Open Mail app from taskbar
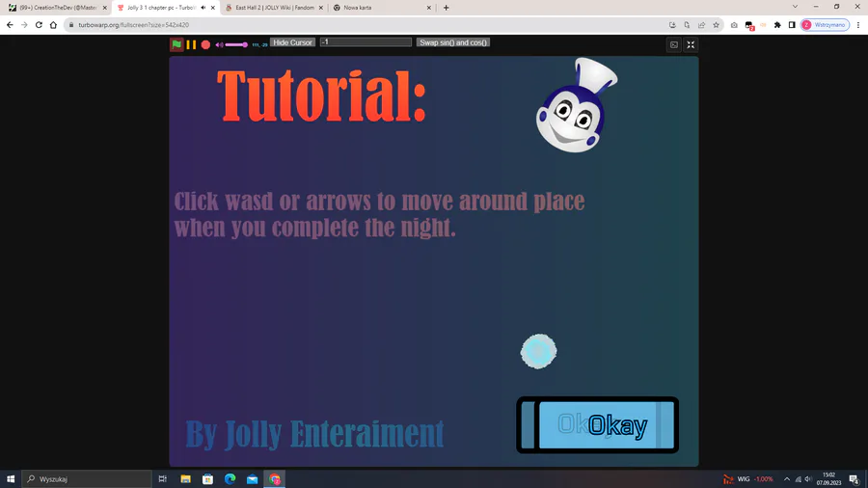The image size is (868, 488). (252, 479)
